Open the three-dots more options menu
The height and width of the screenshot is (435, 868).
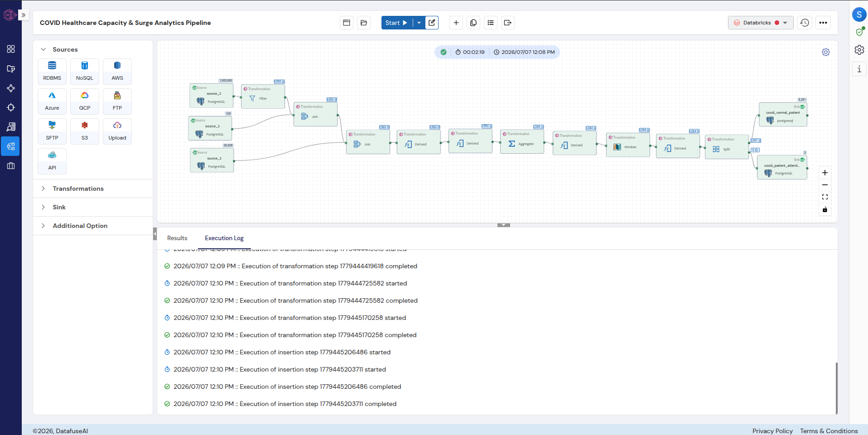click(x=823, y=23)
